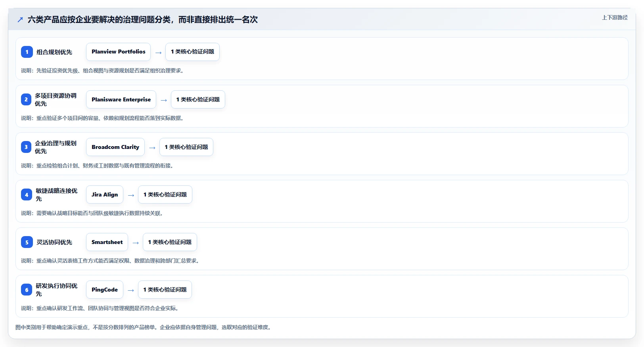Viewport: 644px width, 347px height.
Task: Click the note starting 说明：重点确认研发工作流
Action: (x=100, y=308)
